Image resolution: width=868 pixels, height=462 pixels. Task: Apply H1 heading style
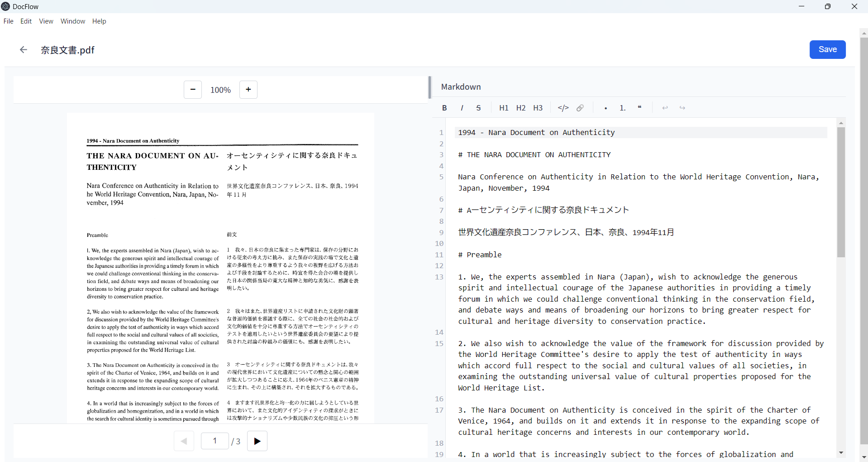504,108
